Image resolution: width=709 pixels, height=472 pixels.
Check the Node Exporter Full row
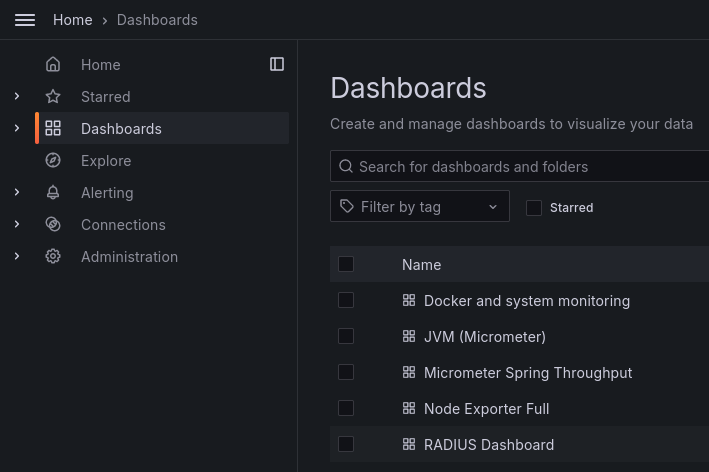346,409
